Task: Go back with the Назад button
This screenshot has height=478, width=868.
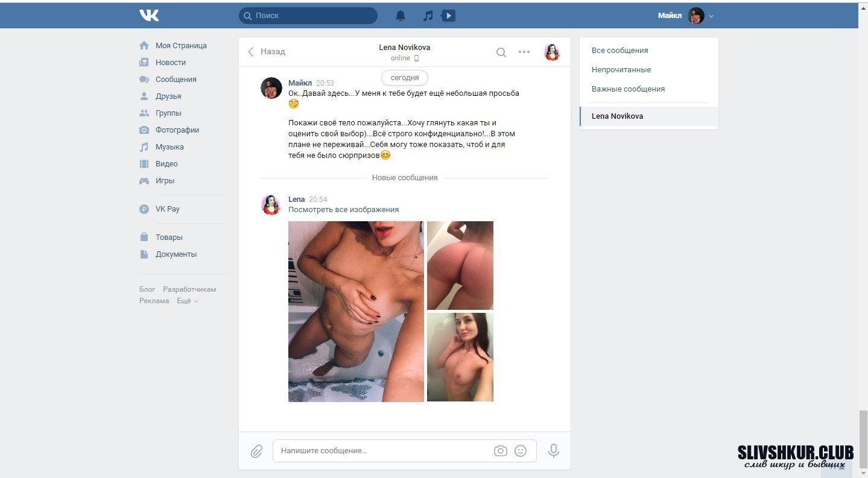Action: [266, 52]
